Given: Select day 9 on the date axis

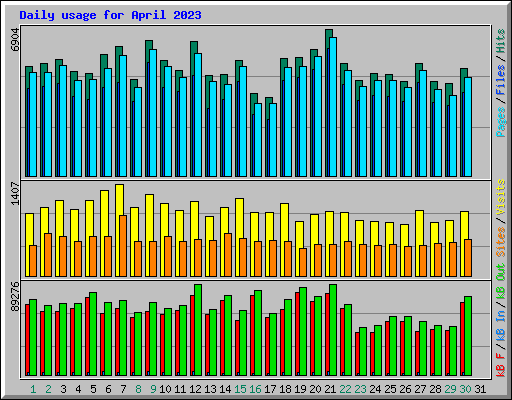Looking at the screenshot, I should point(153,389).
